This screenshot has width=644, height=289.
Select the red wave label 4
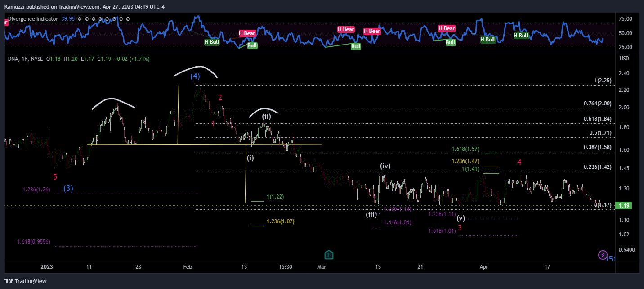[x=519, y=162]
